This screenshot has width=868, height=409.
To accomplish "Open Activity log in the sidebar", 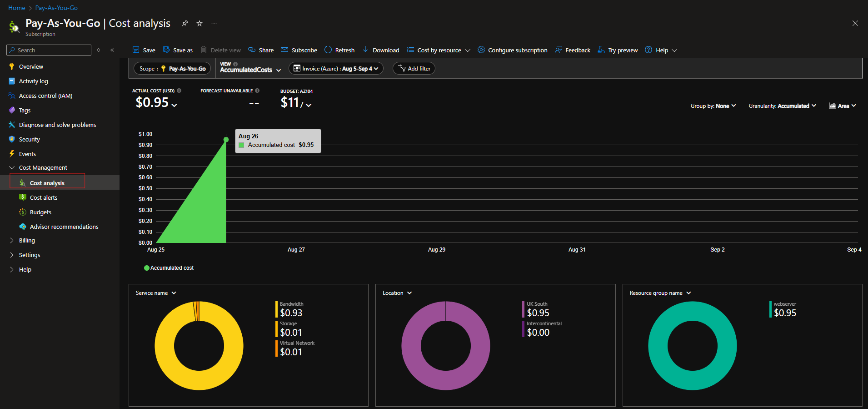I will [33, 81].
